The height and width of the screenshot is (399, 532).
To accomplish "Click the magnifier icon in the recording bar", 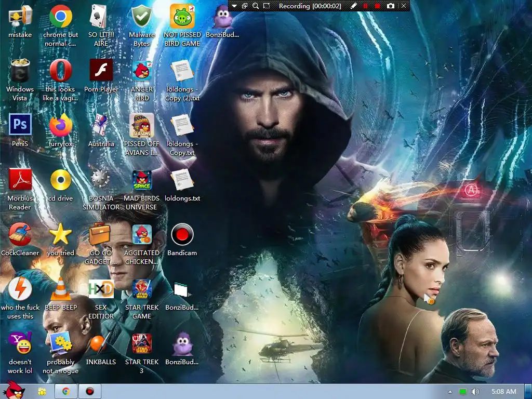I will pyautogui.click(x=256, y=6).
